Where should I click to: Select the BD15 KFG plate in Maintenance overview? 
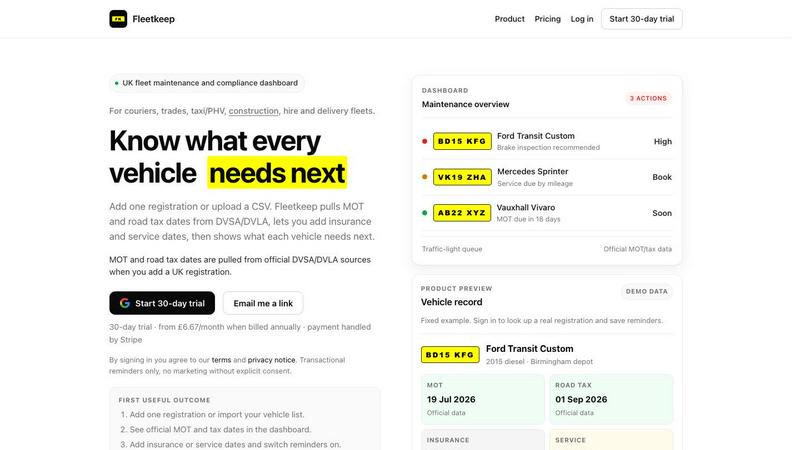462,141
